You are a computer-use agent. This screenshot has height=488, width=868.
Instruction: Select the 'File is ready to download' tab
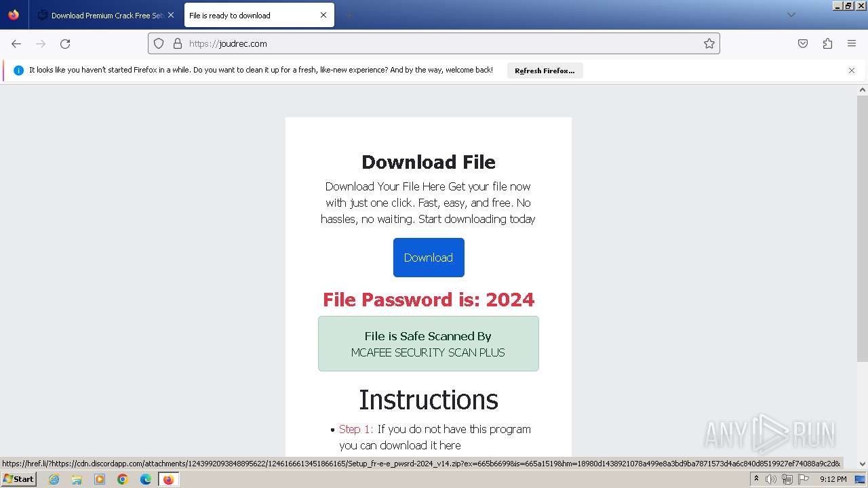[x=259, y=15]
